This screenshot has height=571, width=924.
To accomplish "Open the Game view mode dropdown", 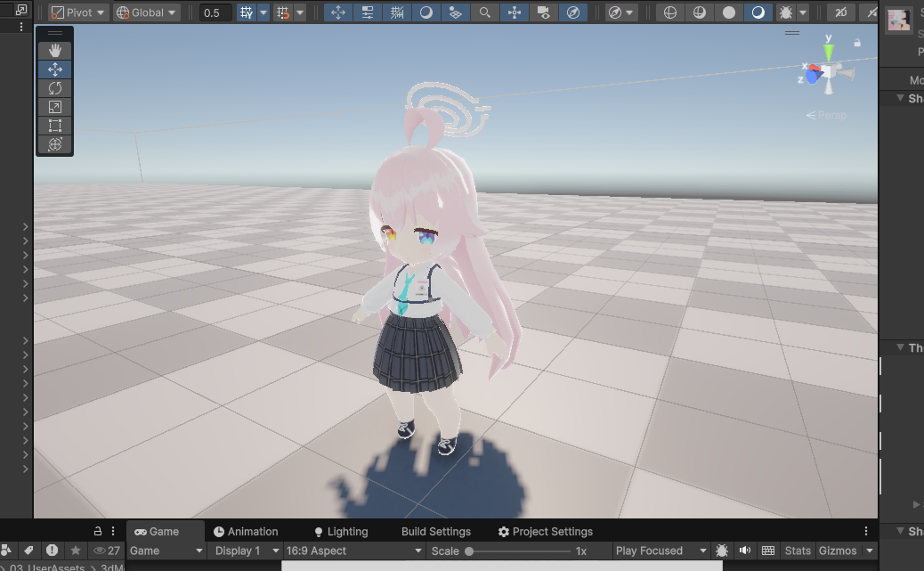I will pyautogui.click(x=166, y=551).
